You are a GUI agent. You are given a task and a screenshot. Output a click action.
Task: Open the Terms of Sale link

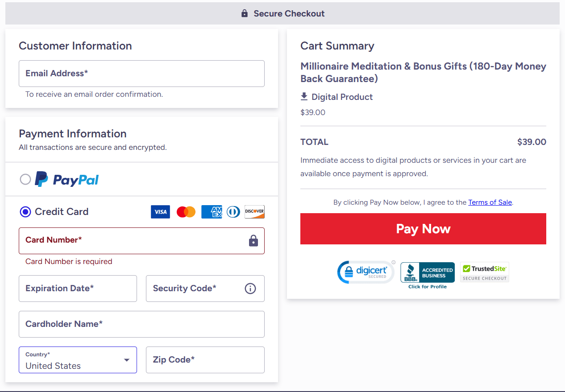pos(490,202)
